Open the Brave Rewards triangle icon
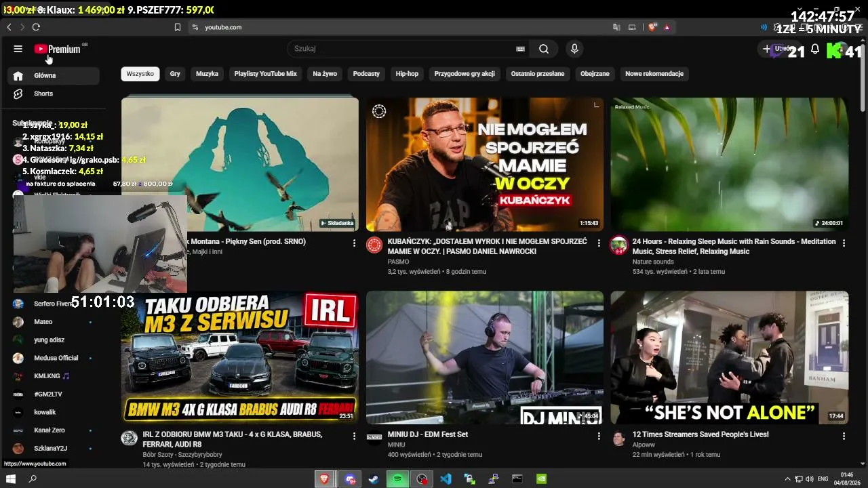 click(x=667, y=27)
